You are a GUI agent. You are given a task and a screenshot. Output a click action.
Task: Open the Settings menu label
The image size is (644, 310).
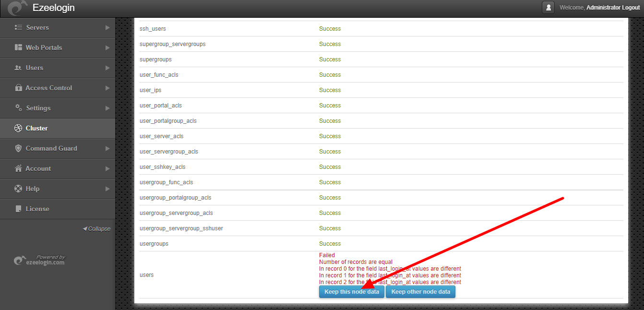tap(38, 108)
